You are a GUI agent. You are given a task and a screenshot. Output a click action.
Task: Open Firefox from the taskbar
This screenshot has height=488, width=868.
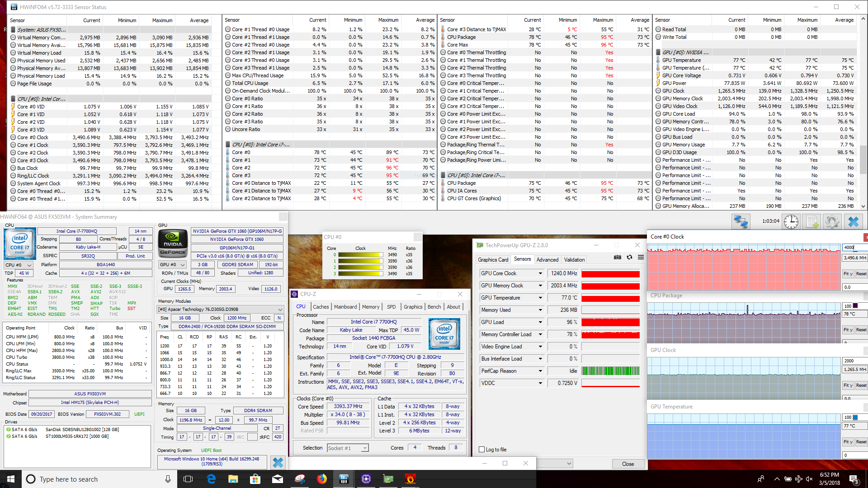tap(321, 479)
